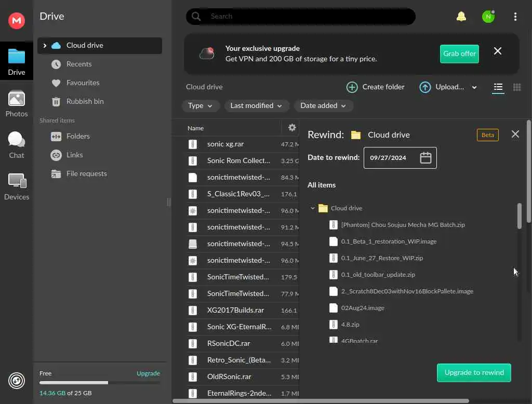
Task: Click the Beta badge
Action: click(487, 135)
